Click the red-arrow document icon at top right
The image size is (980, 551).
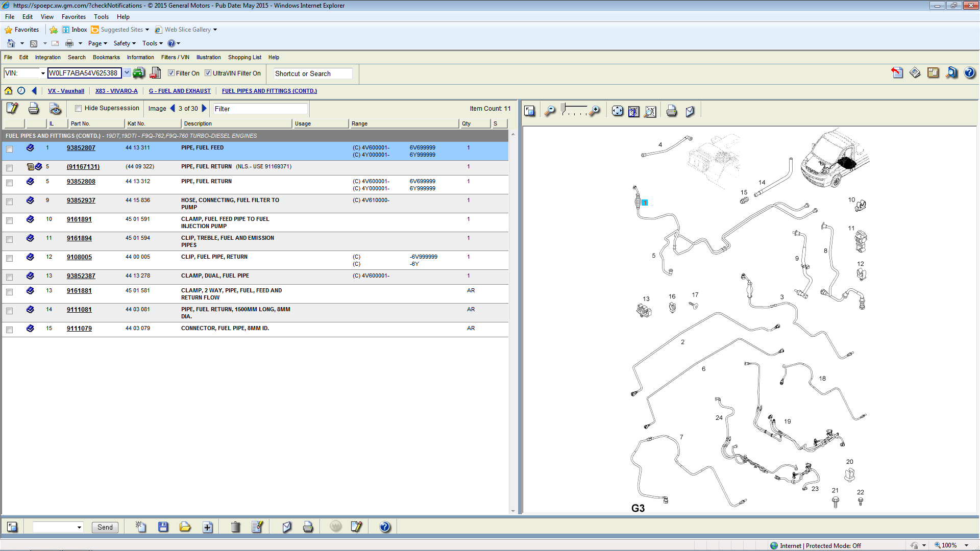coord(897,73)
